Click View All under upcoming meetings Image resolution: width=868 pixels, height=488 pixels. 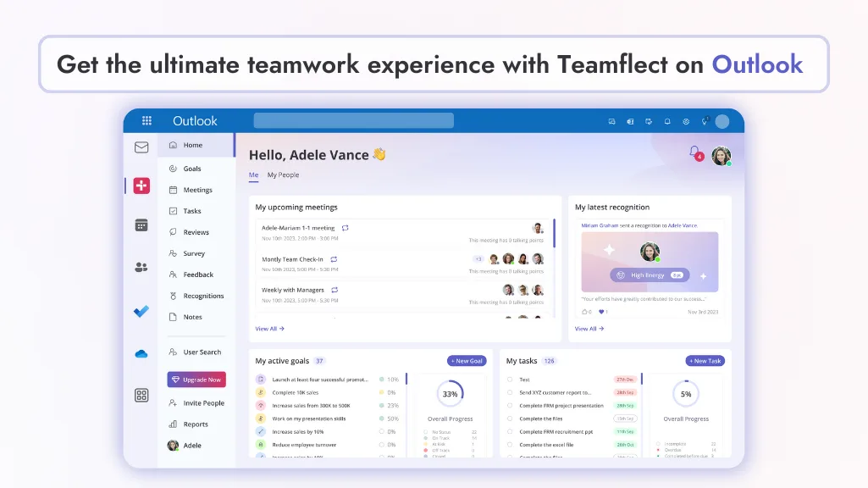click(269, 329)
